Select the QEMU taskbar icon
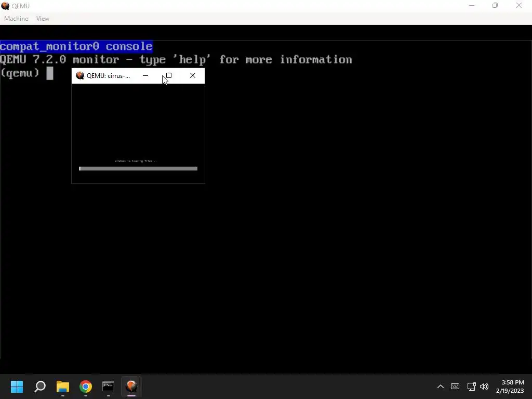 [131, 387]
